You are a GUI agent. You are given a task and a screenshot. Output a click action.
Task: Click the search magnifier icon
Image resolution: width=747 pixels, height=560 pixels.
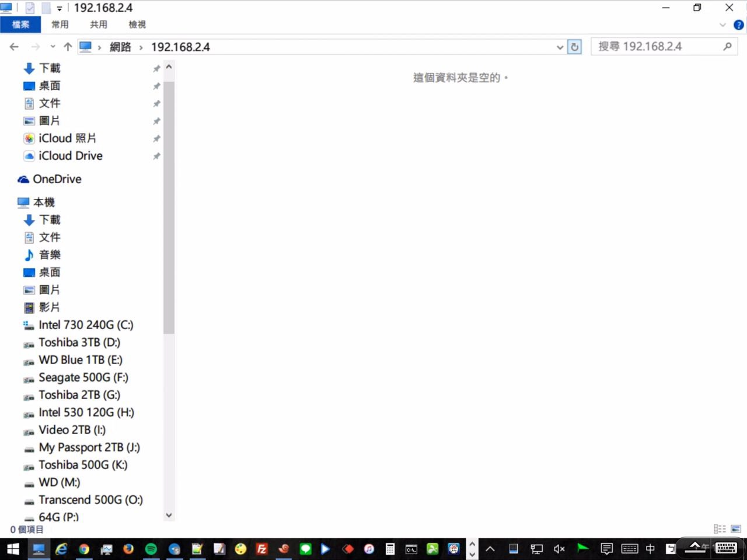click(727, 47)
